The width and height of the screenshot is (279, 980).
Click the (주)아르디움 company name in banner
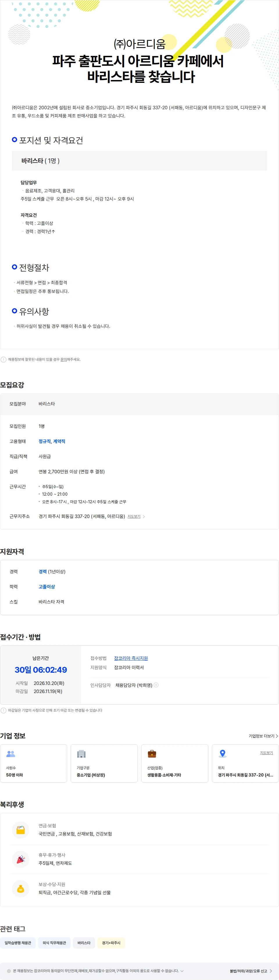coord(139,44)
